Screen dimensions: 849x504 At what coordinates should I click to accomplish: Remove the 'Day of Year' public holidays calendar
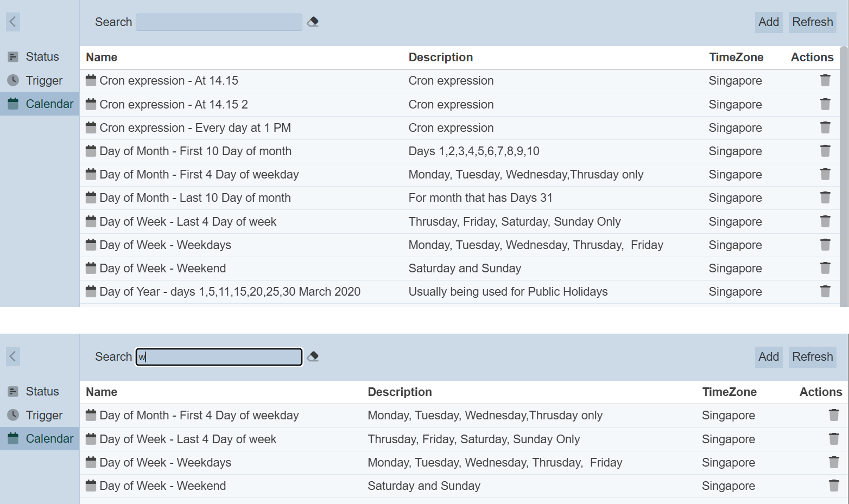pyautogui.click(x=825, y=291)
